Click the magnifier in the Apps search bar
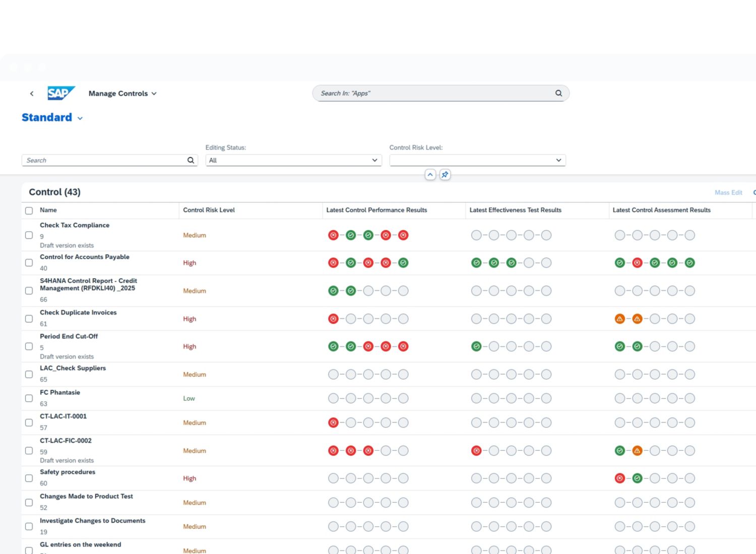Screen dimensions: 756x554 558,93
